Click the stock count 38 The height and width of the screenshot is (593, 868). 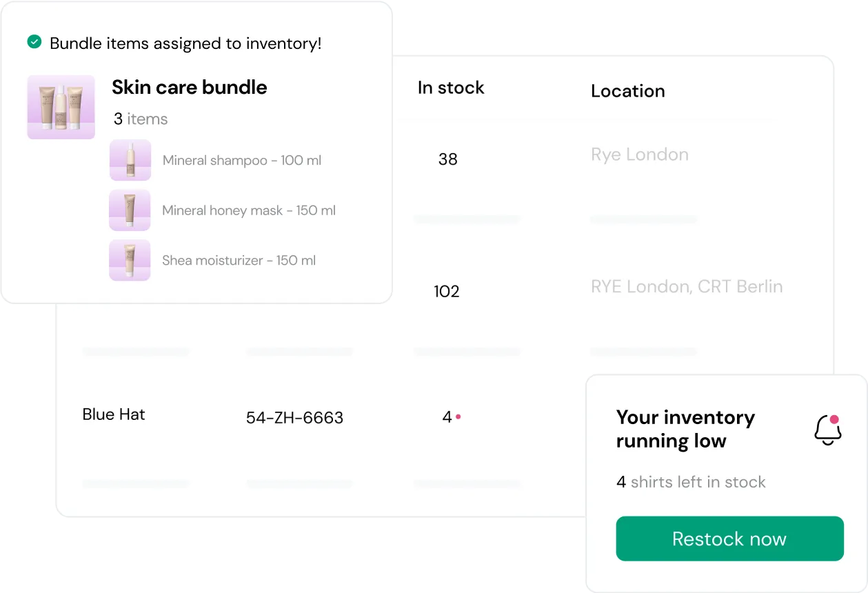(448, 159)
